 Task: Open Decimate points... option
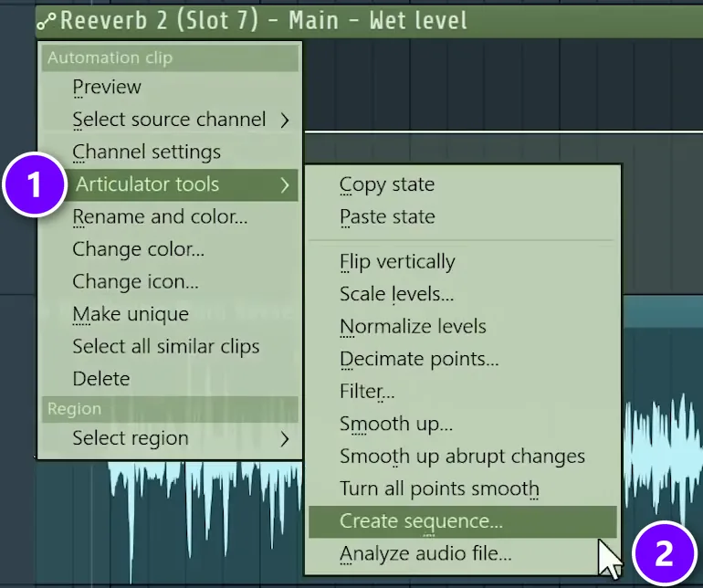(463, 359)
